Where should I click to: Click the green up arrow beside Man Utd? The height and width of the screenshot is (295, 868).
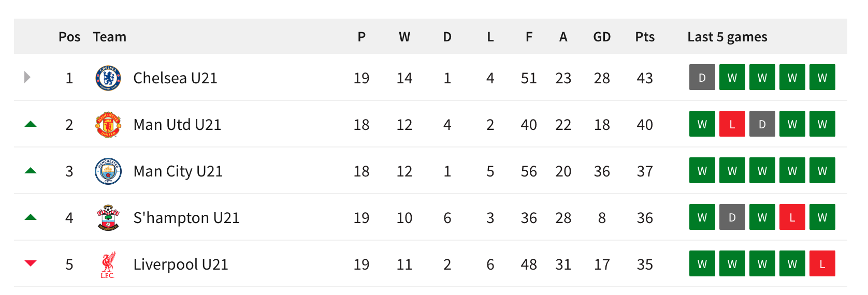(x=31, y=124)
